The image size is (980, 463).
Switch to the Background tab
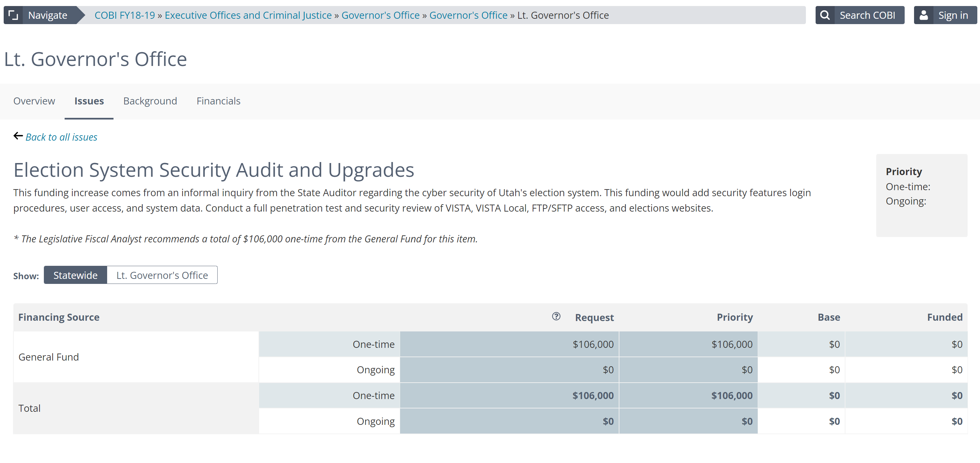tap(150, 101)
